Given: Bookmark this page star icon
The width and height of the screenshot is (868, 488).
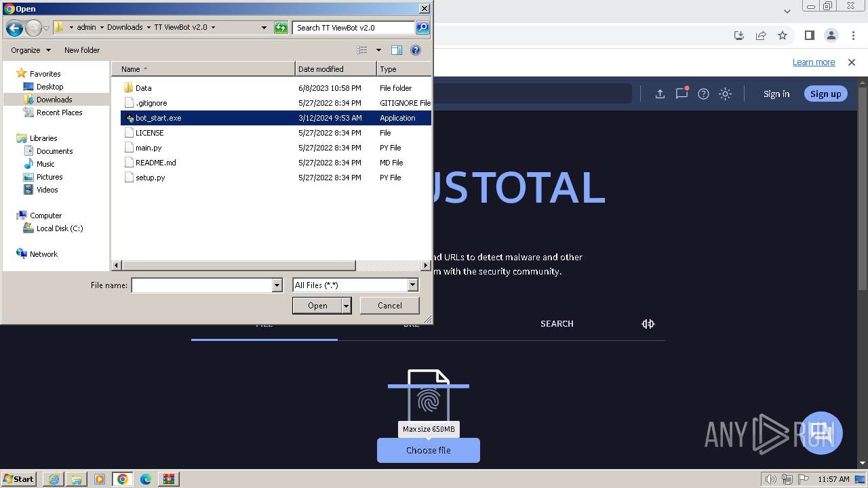Looking at the screenshot, I should 783,35.
